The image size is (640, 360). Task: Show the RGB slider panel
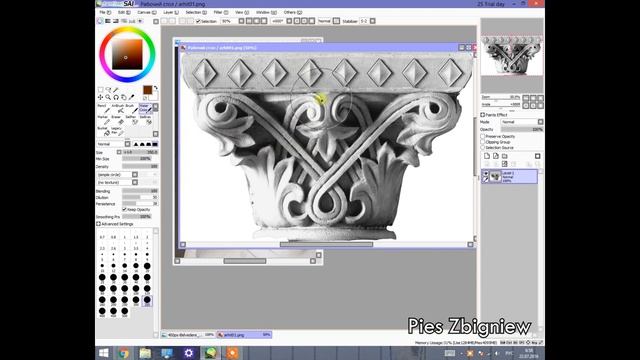[108, 21]
